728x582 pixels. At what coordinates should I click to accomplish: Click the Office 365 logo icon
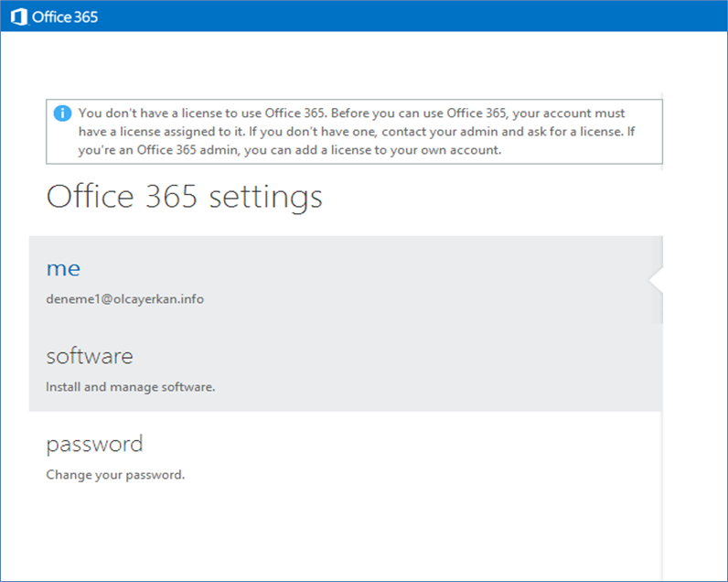click(18, 17)
